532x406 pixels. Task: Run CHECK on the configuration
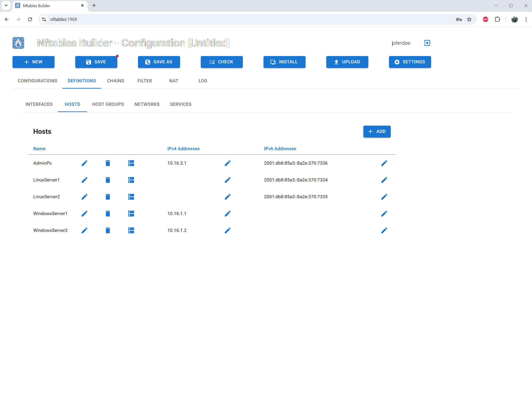click(x=221, y=62)
